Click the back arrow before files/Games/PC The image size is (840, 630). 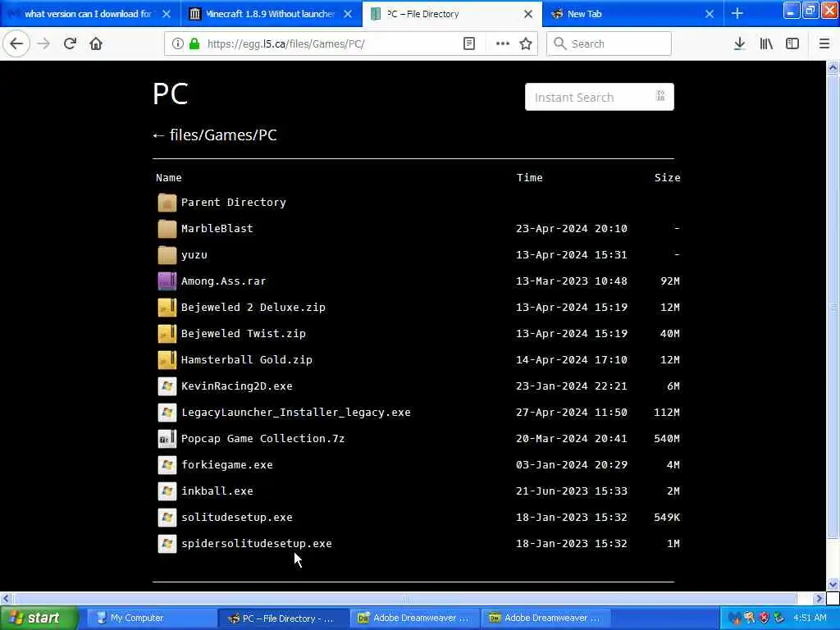(158, 135)
